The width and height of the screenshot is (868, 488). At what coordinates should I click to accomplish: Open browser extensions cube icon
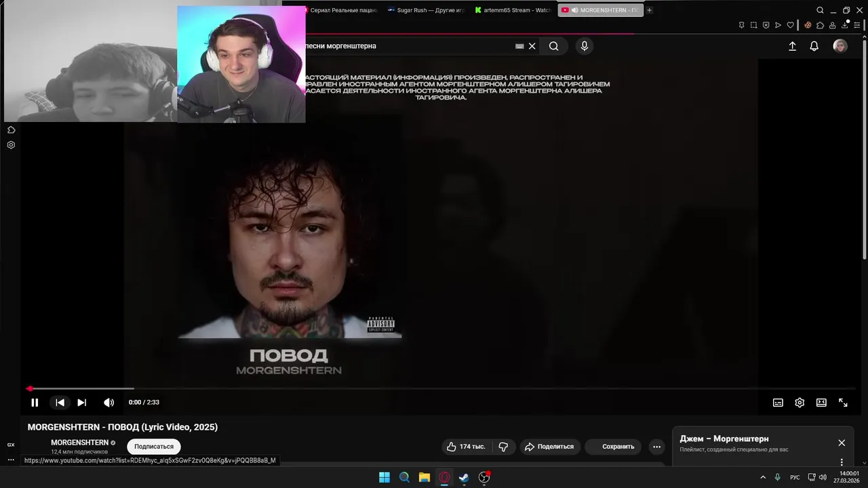820,25
